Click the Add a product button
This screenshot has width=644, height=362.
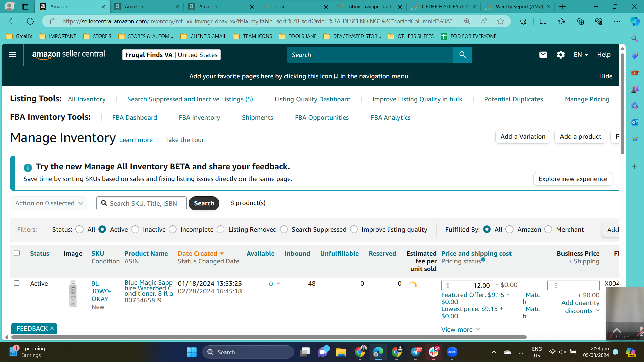coord(580,137)
